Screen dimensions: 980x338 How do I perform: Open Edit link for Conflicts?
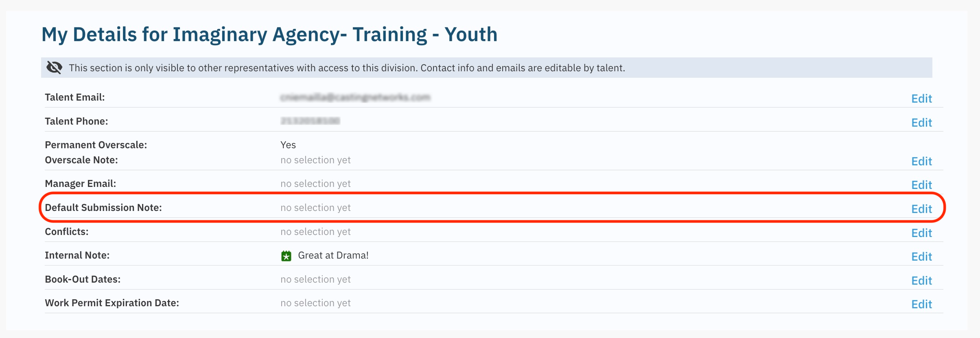921,233
